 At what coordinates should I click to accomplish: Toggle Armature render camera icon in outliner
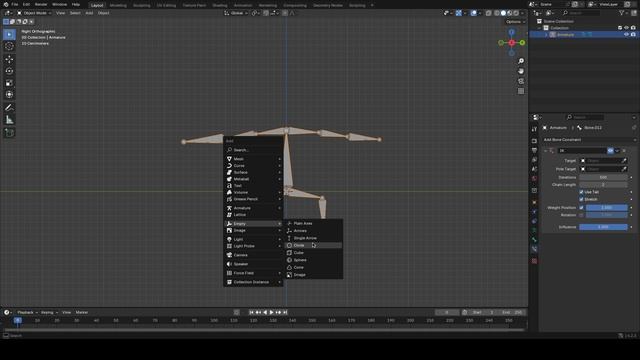(633, 35)
